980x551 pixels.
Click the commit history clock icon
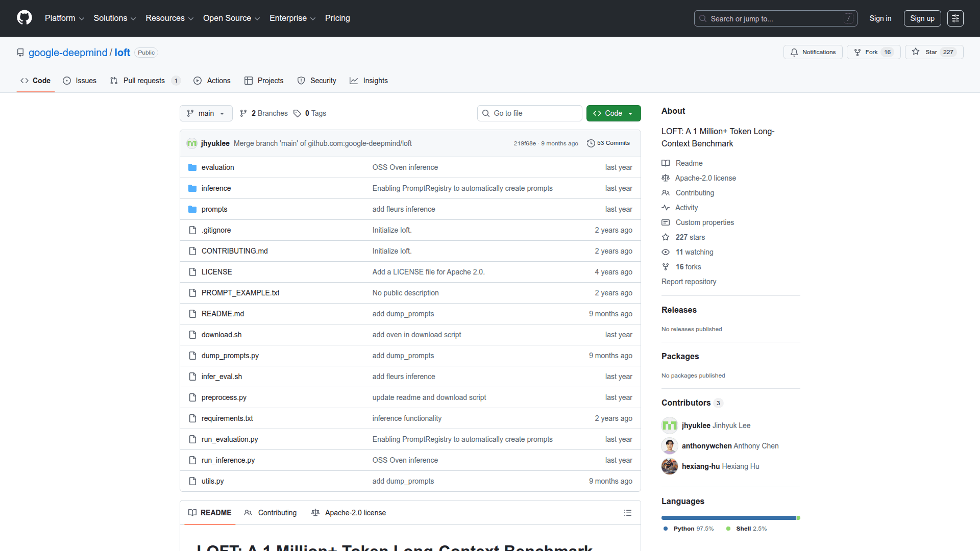(x=591, y=143)
